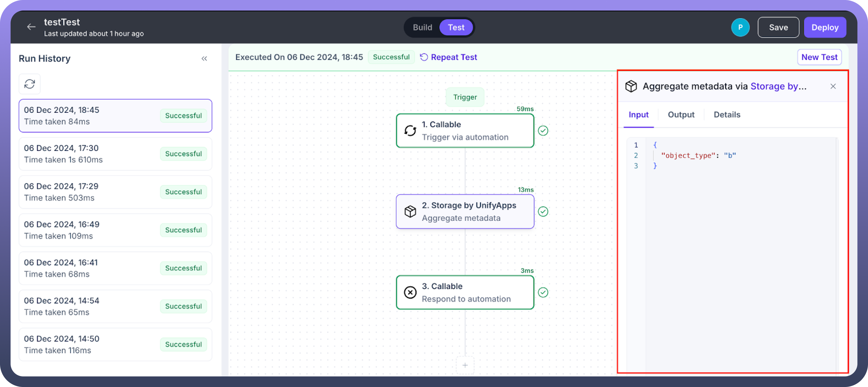
Task: Click the Repeat Test circular arrow icon
Action: point(424,57)
